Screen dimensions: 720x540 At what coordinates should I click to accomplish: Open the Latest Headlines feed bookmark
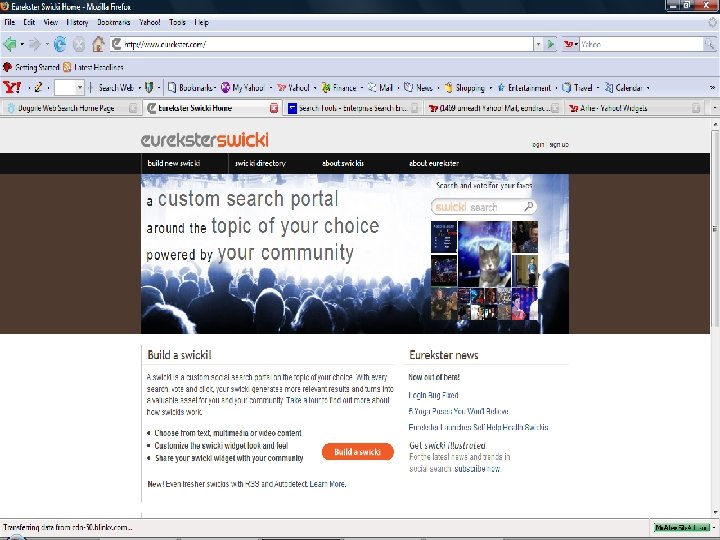coord(93,67)
